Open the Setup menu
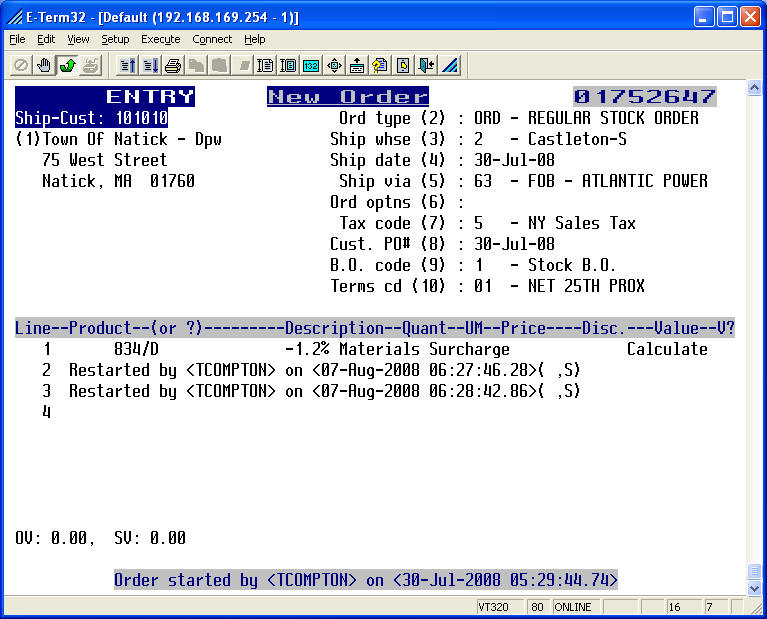The height and width of the screenshot is (619, 767). point(115,39)
